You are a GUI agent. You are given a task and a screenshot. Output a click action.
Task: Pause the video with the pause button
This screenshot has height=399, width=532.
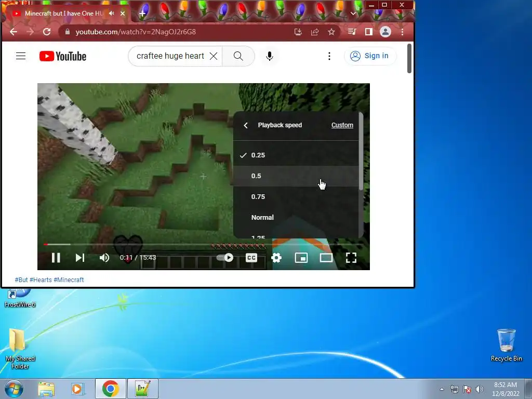(x=56, y=258)
